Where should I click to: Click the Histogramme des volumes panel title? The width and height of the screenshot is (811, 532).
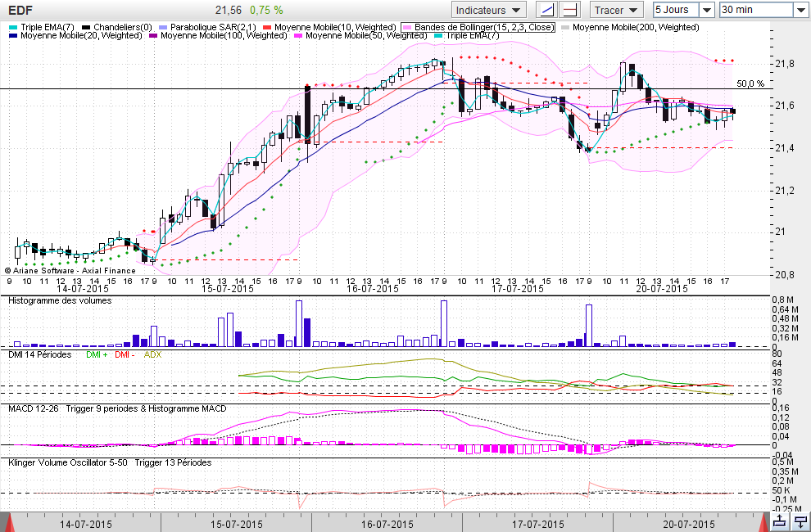click(x=60, y=300)
